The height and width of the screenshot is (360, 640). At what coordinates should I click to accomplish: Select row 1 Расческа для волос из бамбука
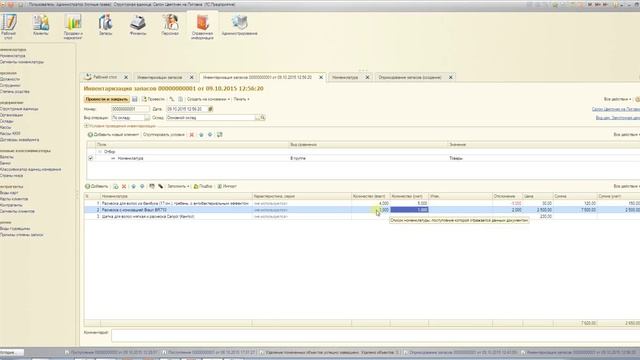[x=362, y=203]
